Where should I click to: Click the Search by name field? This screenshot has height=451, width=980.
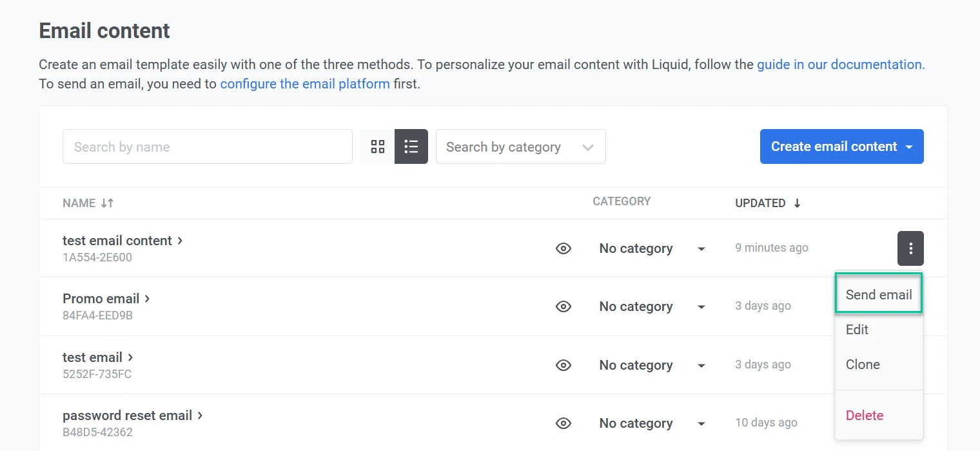pos(207,146)
